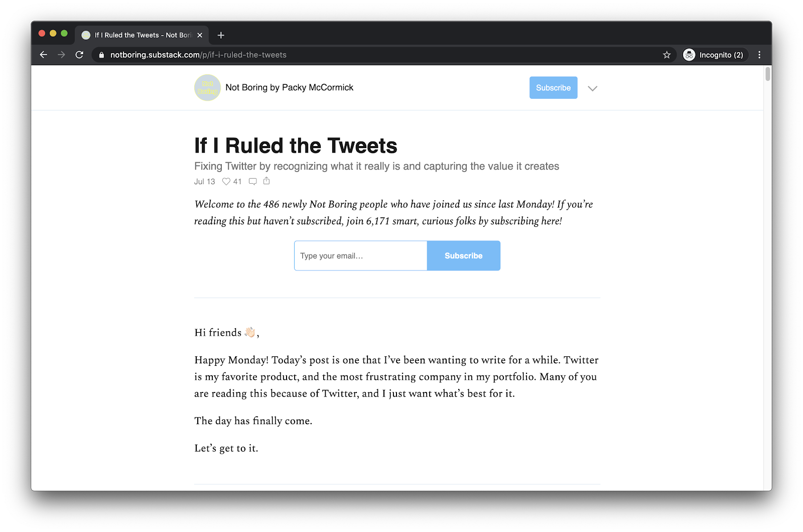Go forward in browser history
This screenshot has height=532, width=803.
tap(61, 55)
